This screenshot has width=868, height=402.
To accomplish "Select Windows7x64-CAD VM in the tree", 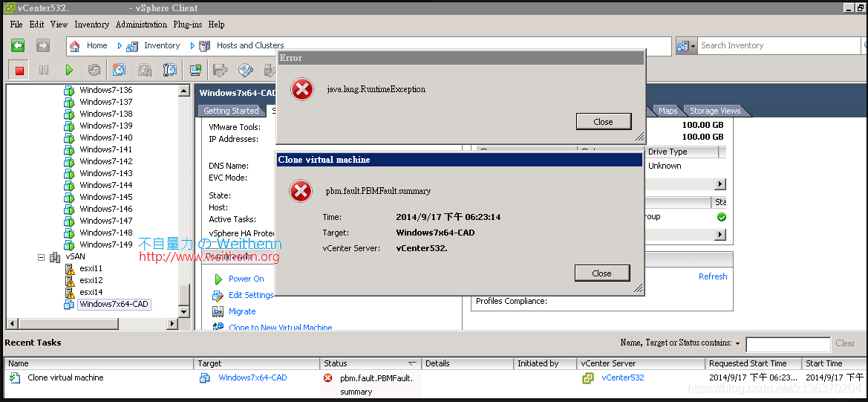I will point(114,304).
